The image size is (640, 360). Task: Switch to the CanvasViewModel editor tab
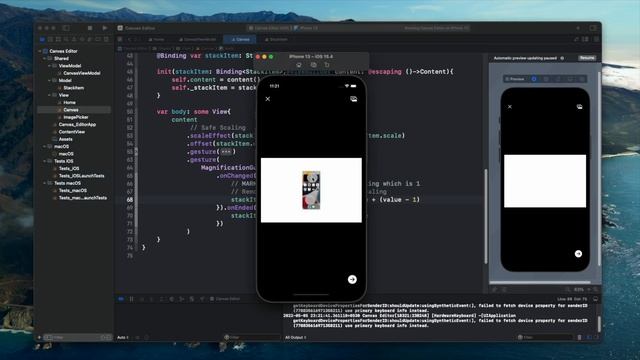pos(198,40)
